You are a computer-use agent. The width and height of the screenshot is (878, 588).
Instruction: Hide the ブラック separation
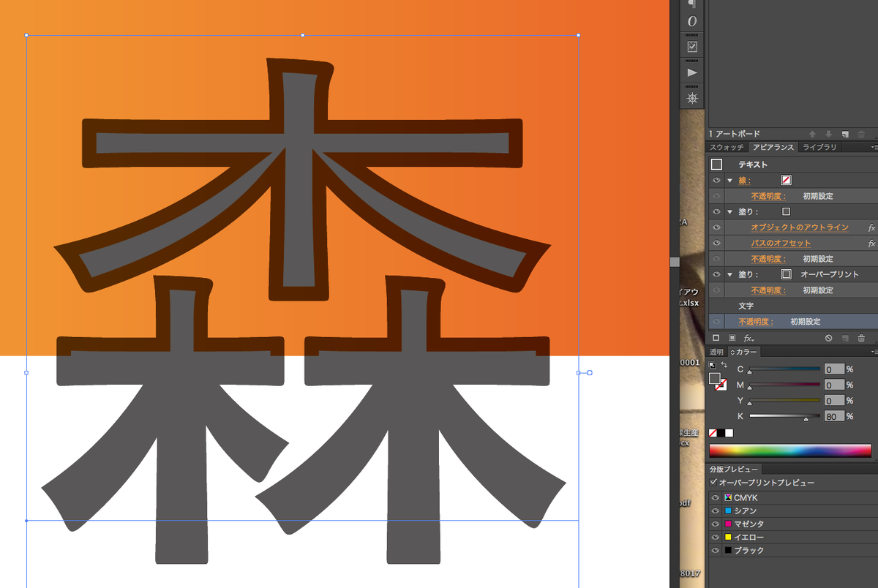click(716, 551)
